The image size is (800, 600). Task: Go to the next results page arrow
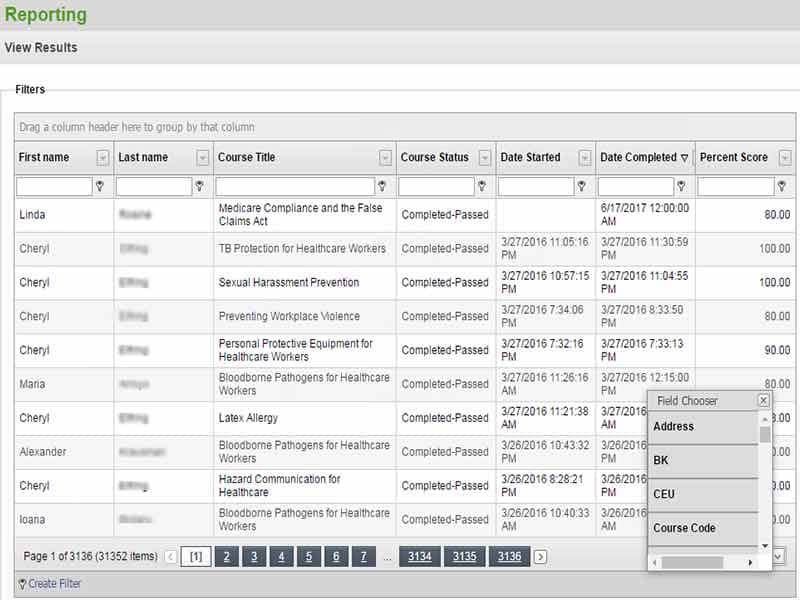click(540, 557)
